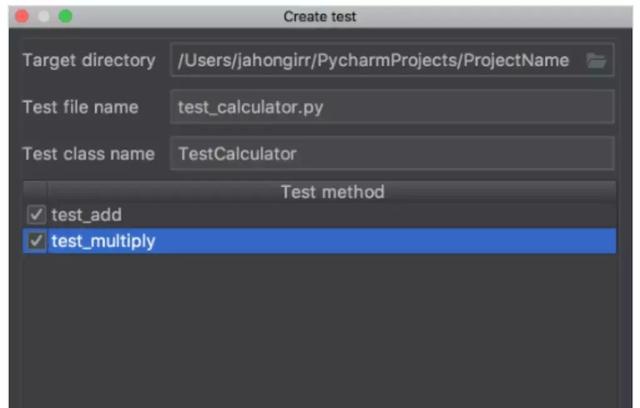Focus the TestCalculator class name field
This screenshot has width=640, height=408.
coord(392,154)
